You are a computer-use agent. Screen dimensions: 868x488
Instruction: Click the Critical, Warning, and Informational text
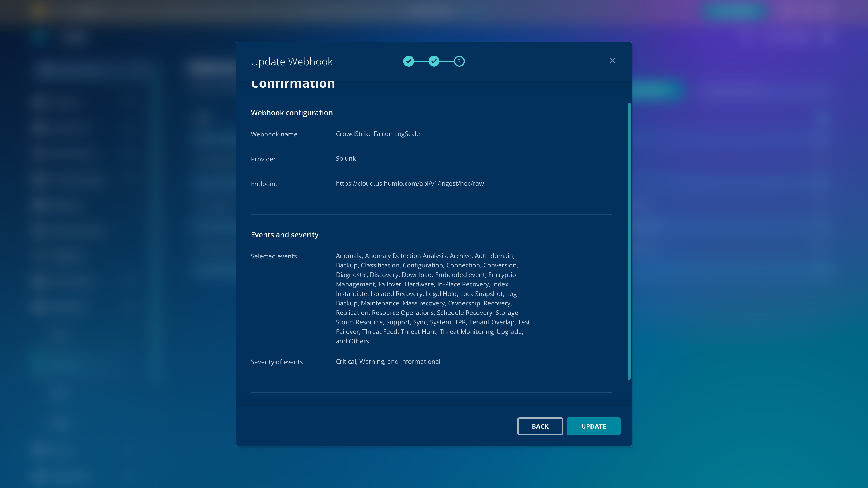[x=387, y=361]
